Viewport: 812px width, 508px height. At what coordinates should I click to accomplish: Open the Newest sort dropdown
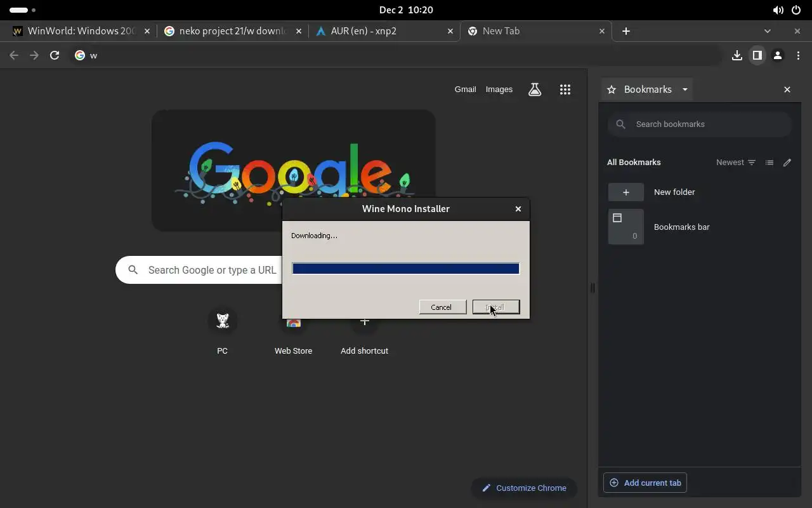click(x=736, y=163)
